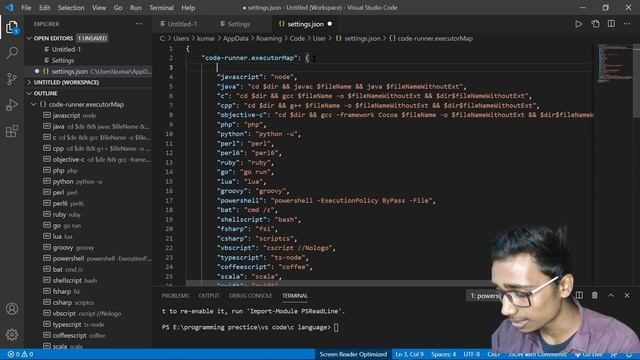Open the Run and Debug view
The height and width of the screenshot is (360, 640).
pos(12,105)
